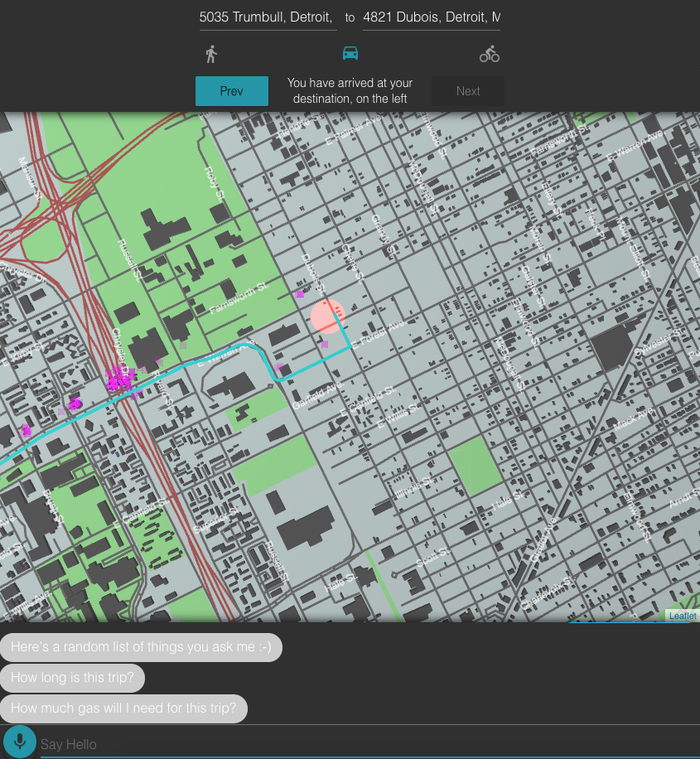700x759 pixels.
Task: Click the pink destination circle on map
Action: (328, 316)
